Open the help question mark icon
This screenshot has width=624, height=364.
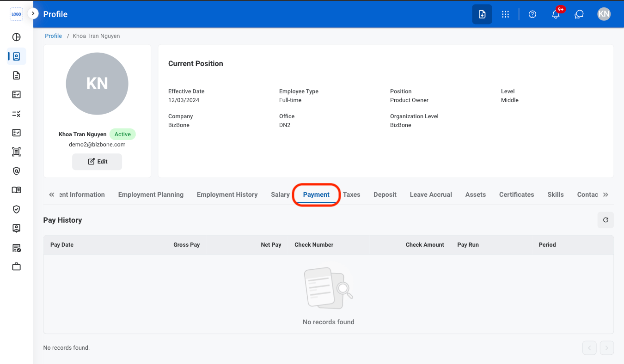point(532,14)
